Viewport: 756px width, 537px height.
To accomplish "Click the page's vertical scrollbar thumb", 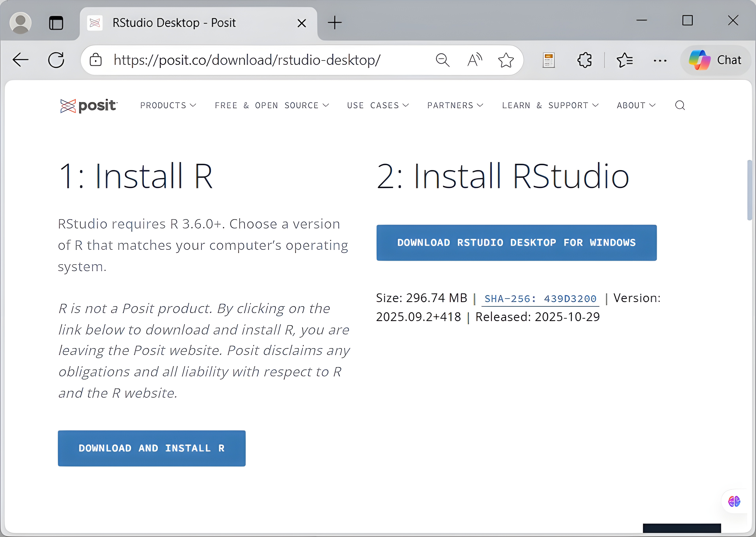I will pos(749,190).
